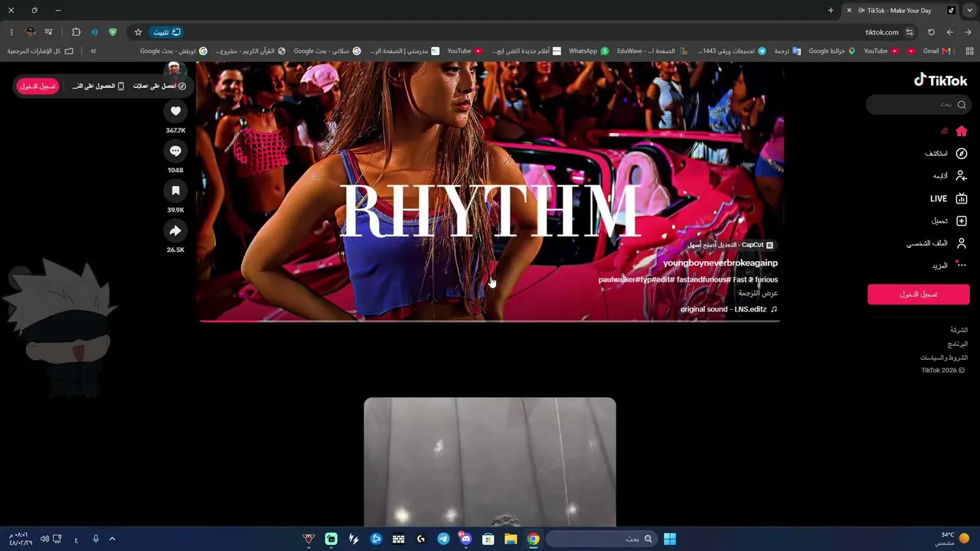Viewport: 980px width, 551px height.
Task: Open comments via the speech bubble icon
Action: [x=175, y=152]
